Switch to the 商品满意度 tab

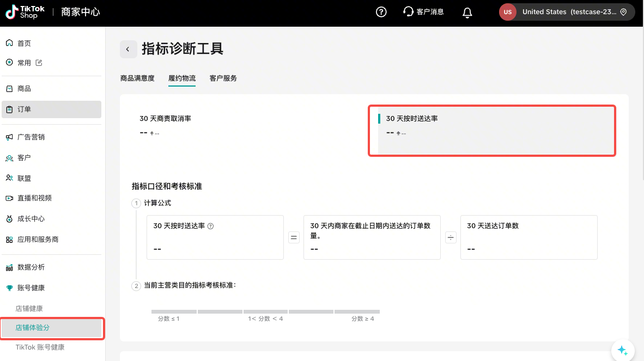137,78
